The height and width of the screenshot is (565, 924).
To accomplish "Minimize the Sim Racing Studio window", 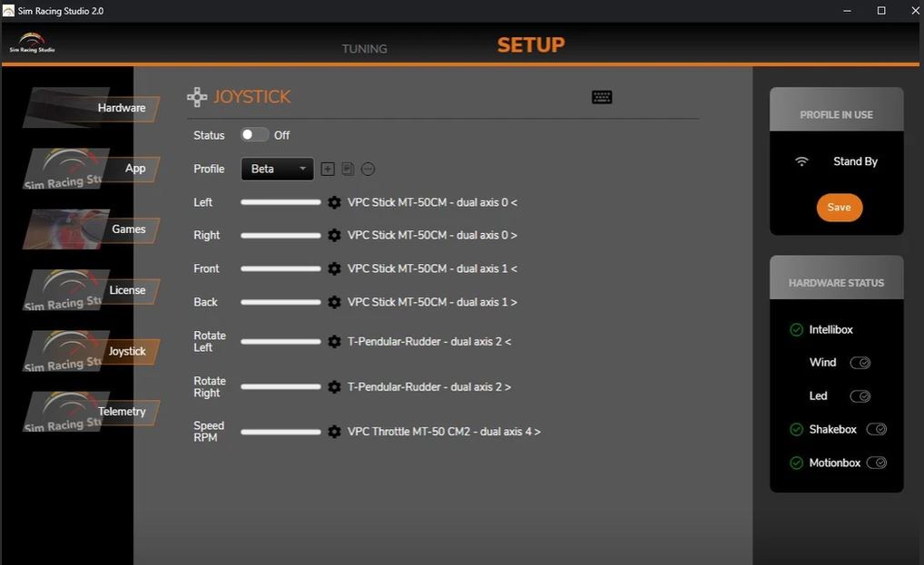I will click(x=847, y=11).
